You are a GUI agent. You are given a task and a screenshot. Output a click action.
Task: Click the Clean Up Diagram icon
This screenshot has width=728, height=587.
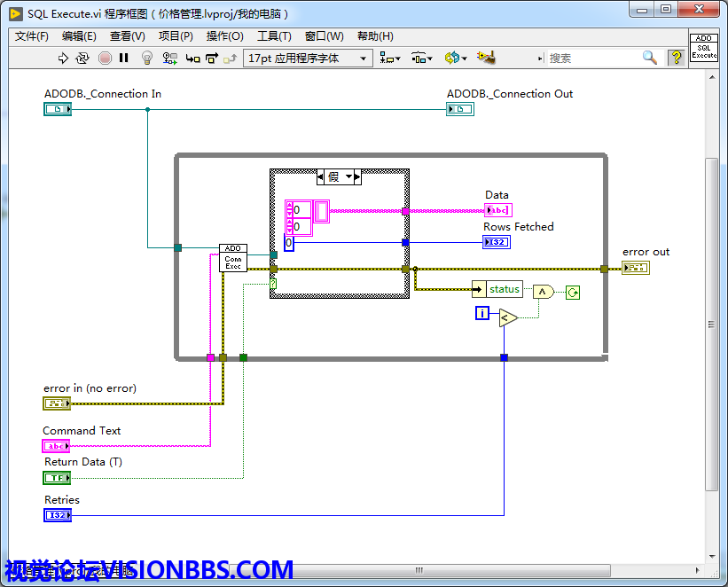click(485, 58)
